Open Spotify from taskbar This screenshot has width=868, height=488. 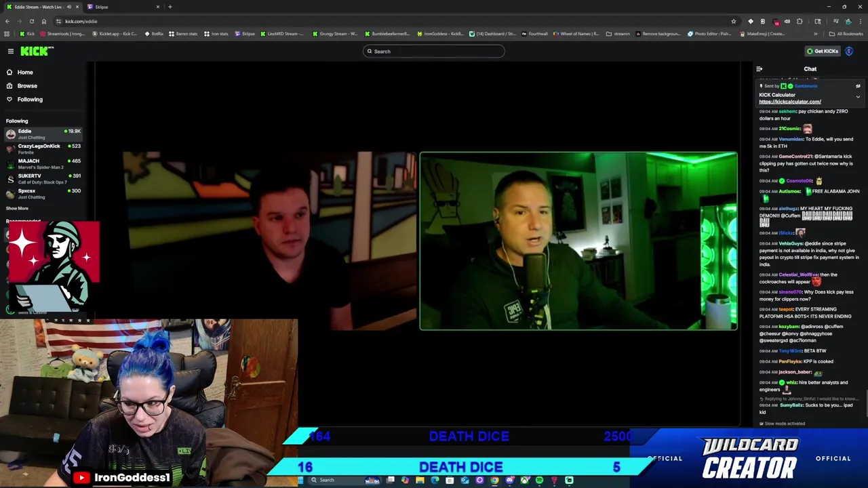click(539, 480)
